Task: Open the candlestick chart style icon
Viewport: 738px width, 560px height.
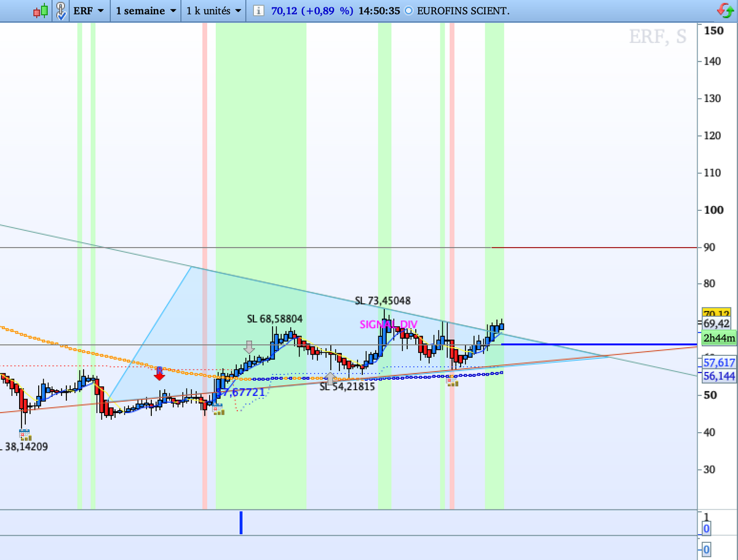Action: point(41,10)
